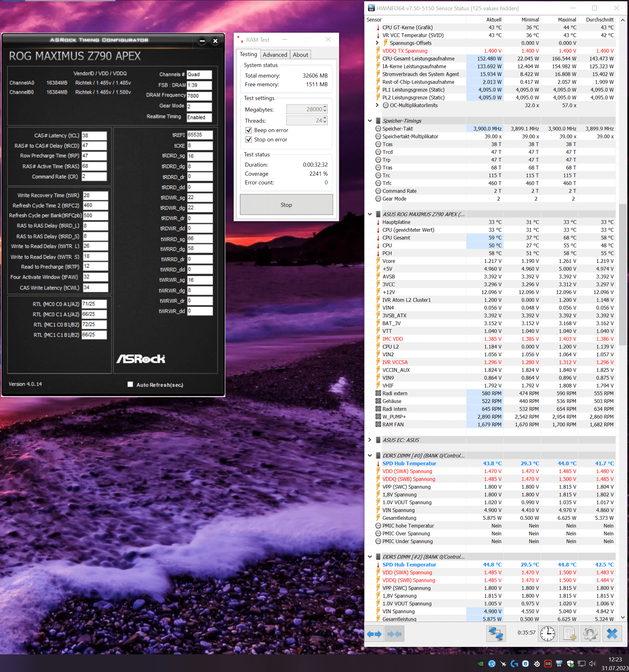Click the DRAM Frequency field showing 7800
Image resolution: width=629 pixels, height=672 pixels.
click(x=199, y=96)
